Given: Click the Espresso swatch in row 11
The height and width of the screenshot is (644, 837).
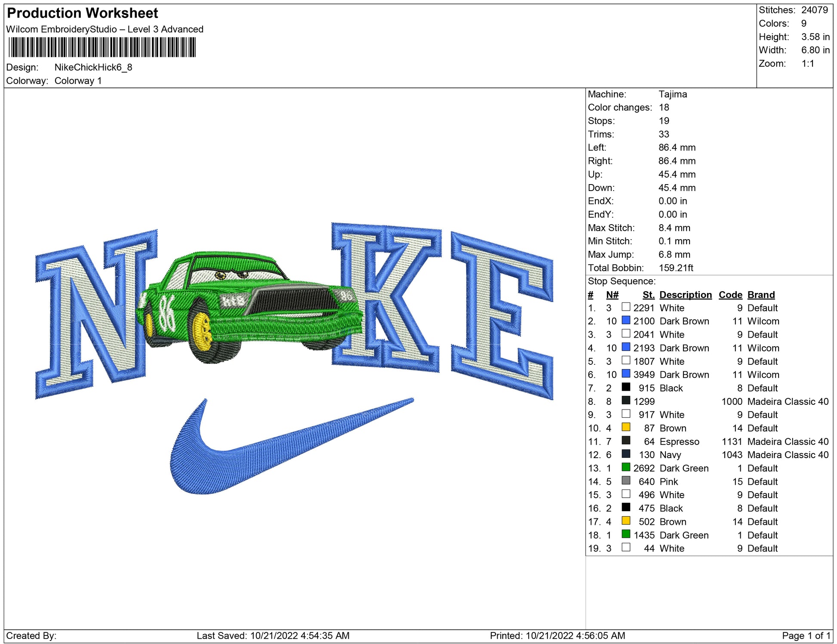Looking at the screenshot, I should [626, 441].
